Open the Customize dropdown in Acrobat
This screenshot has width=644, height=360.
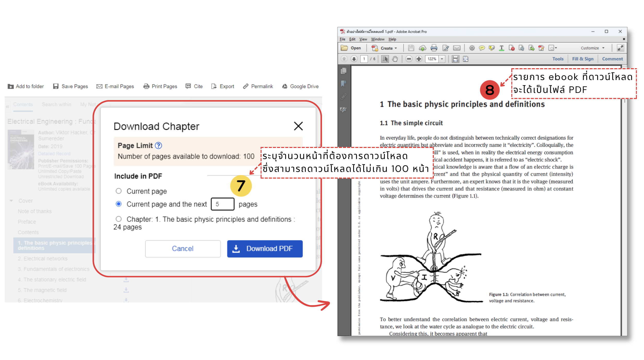[x=592, y=48]
